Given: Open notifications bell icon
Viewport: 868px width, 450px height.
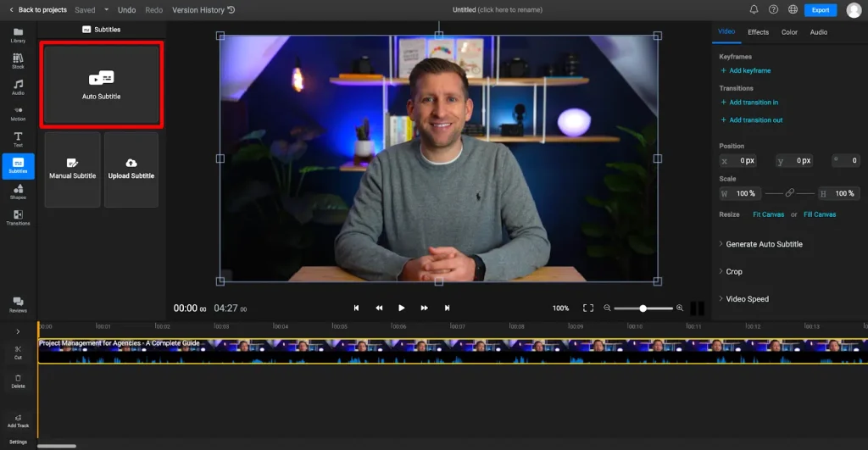Looking at the screenshot, I should [x=754, y=10].
